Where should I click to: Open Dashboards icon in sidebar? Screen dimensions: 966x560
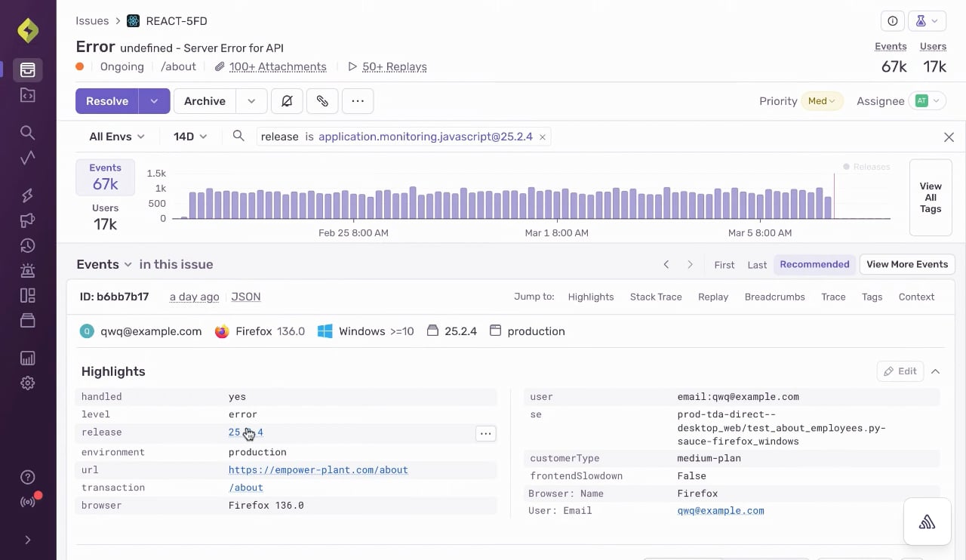(28, 295)
